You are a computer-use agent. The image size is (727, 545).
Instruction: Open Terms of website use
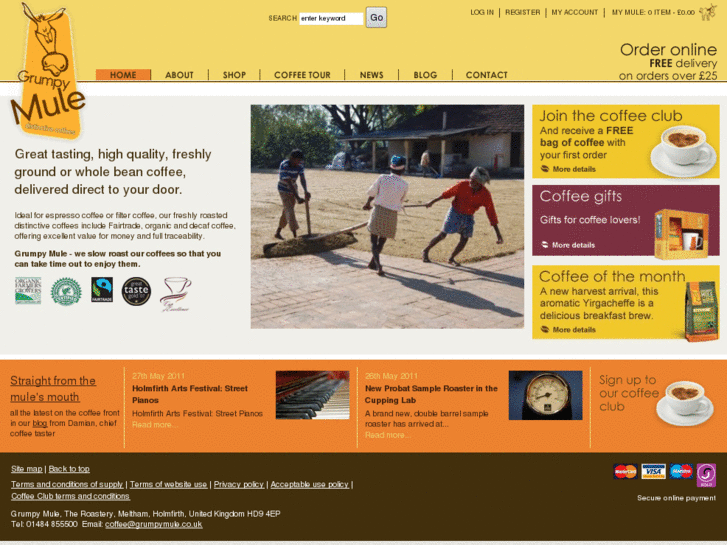click(x=168, y=484)
